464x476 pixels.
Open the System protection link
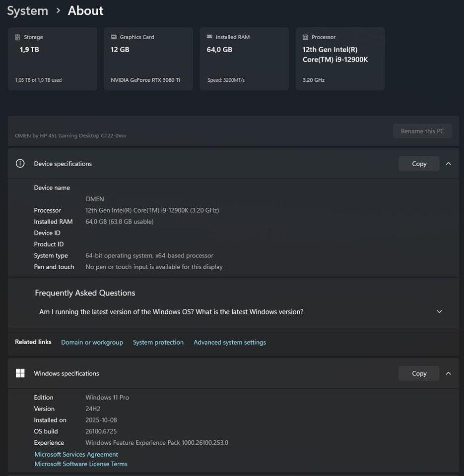point(158,342)
